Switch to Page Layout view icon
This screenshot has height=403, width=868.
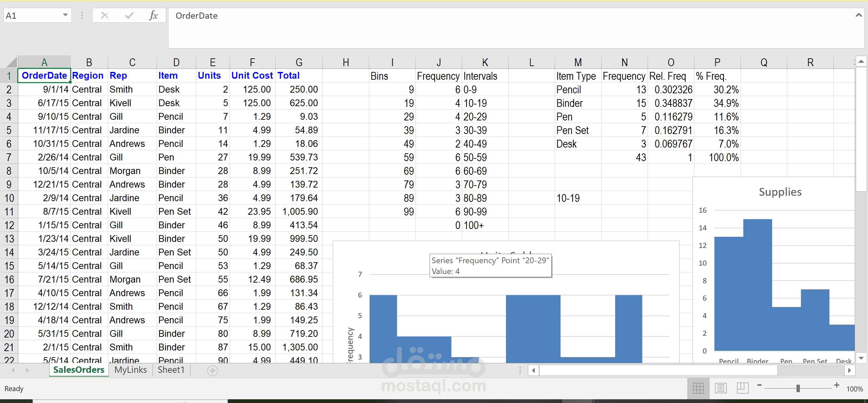(x=720, y=388)
